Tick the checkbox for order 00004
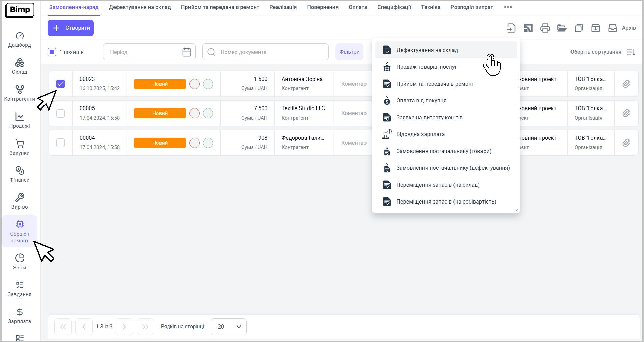 (x=61, y=143)
